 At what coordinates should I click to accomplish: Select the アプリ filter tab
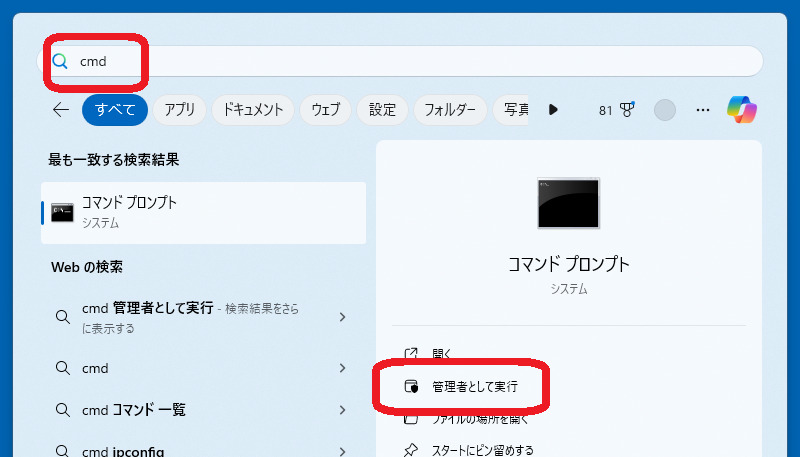[180, 110]
